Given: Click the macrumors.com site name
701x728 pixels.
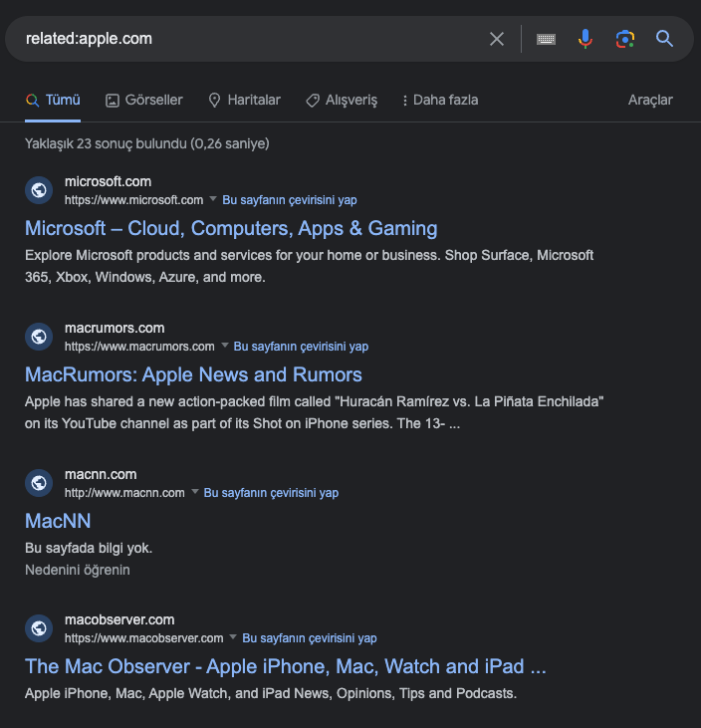Looking at the screenshot, I should pos(115,328).
